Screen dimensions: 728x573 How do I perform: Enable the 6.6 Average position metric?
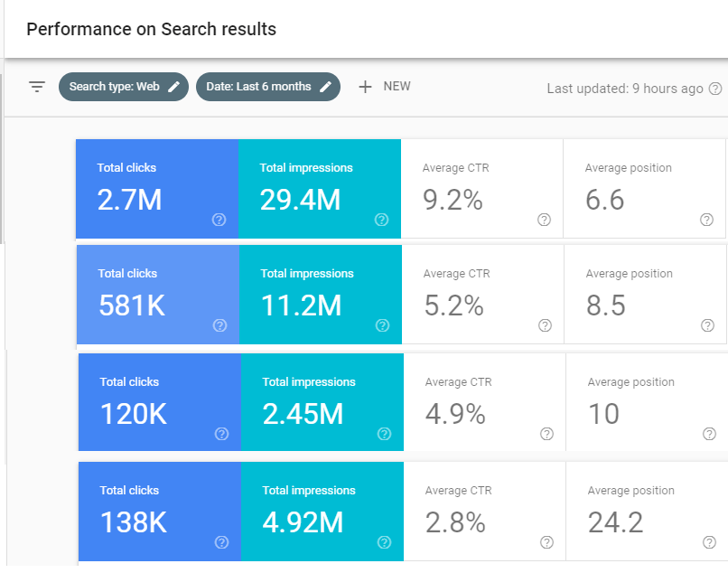[x=644, y=188]
